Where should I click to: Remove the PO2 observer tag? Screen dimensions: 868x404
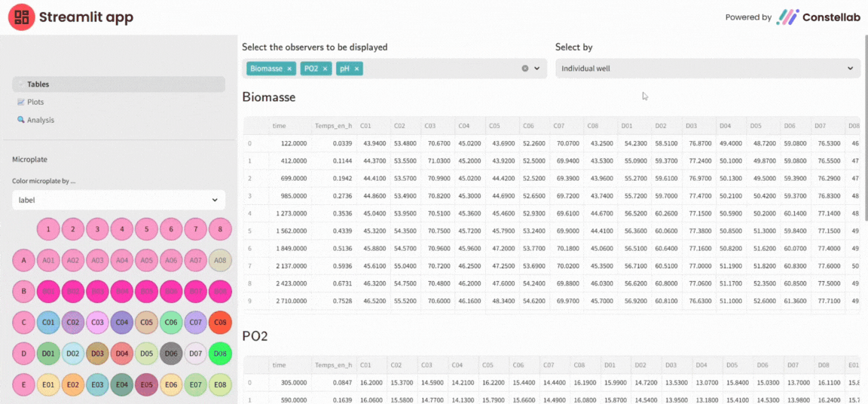(x=325, y=69)
